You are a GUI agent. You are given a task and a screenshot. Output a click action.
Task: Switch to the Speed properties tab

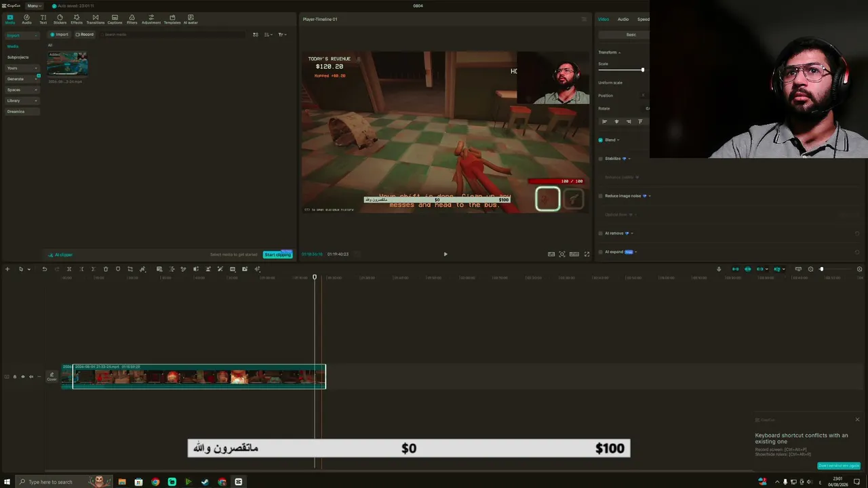point(644,19)
